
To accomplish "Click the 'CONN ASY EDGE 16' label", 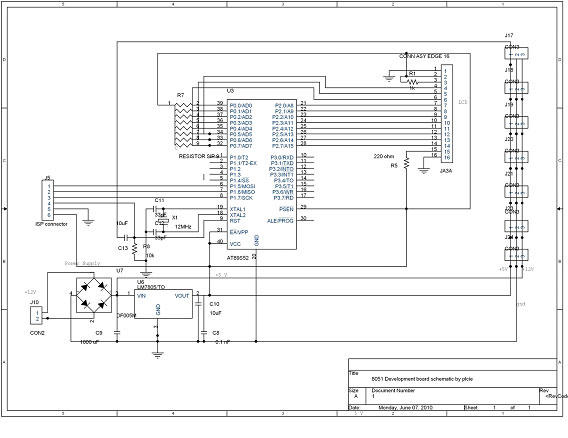I will pos(424,56).
